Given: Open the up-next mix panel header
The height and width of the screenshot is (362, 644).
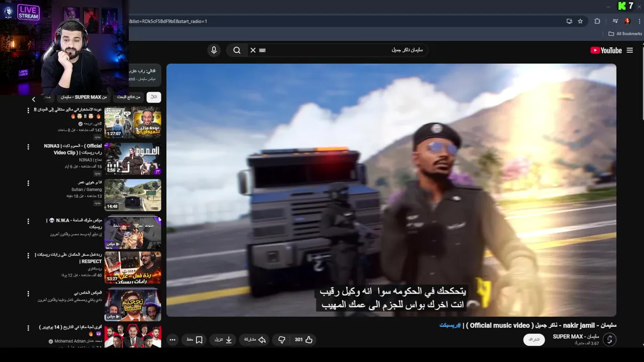Looking at the screenshot, I should (x=144, y=75).
